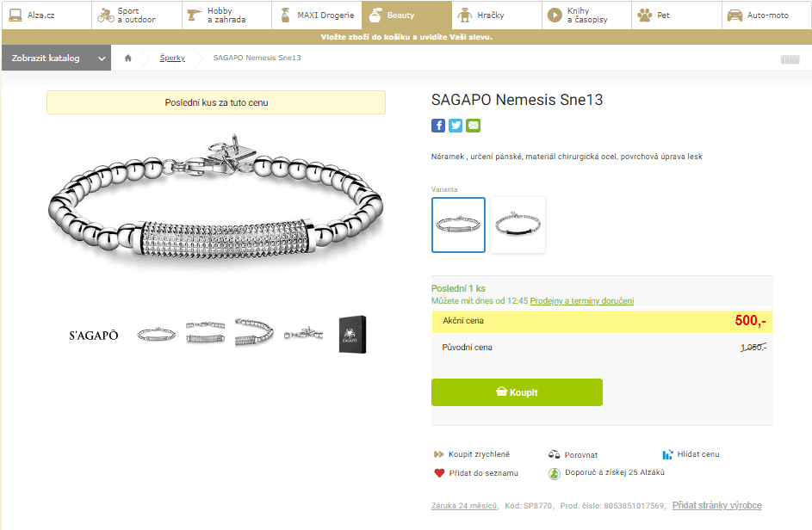Share product via Twitter icon
Image resolution: width=812 pixels, height=530 pixels.
[456, 126]
